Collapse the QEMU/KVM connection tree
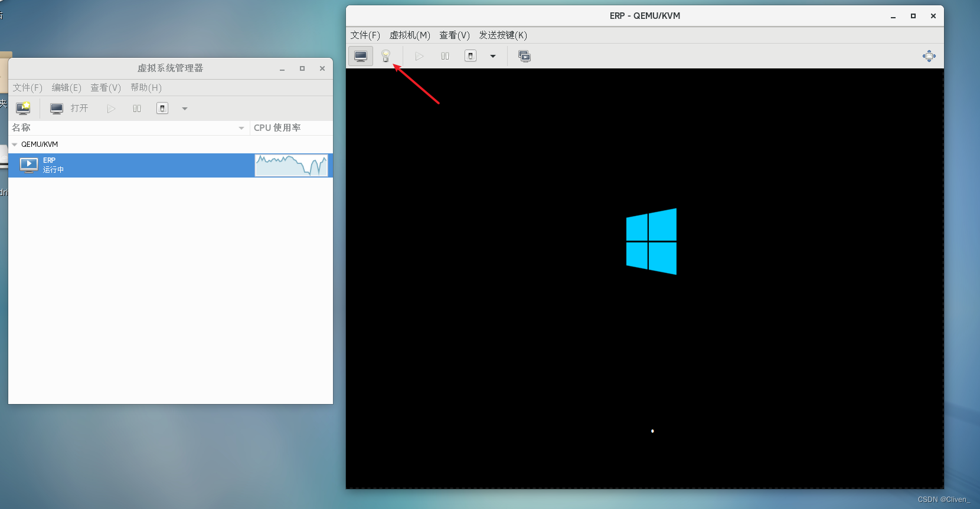Viewport: 980px width, 509px height. (x=15, y=145)
